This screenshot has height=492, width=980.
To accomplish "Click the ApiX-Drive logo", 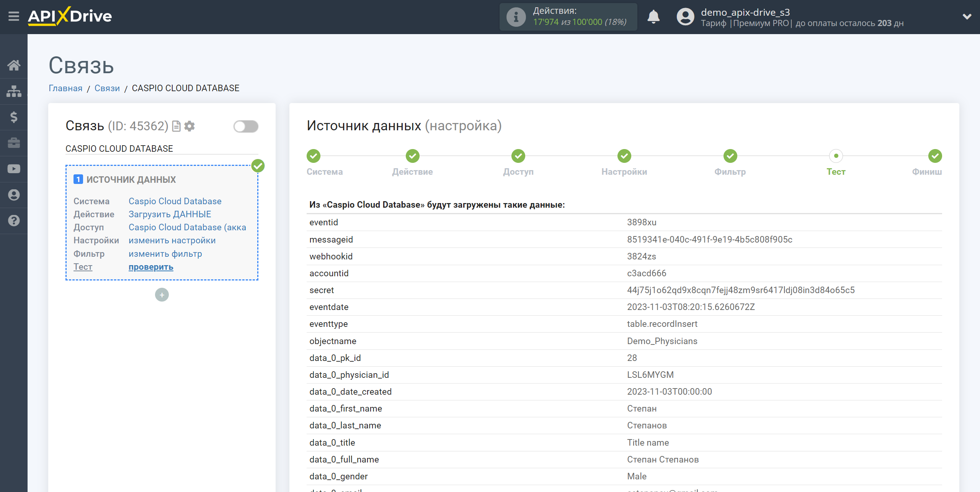I will tap(70, 16).
